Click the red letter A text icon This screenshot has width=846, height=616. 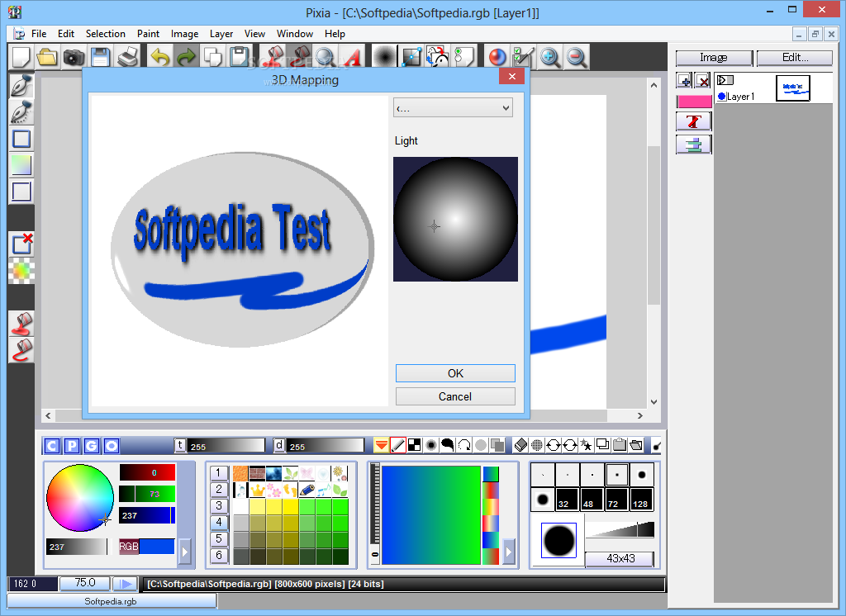click(x=352, y=57)
